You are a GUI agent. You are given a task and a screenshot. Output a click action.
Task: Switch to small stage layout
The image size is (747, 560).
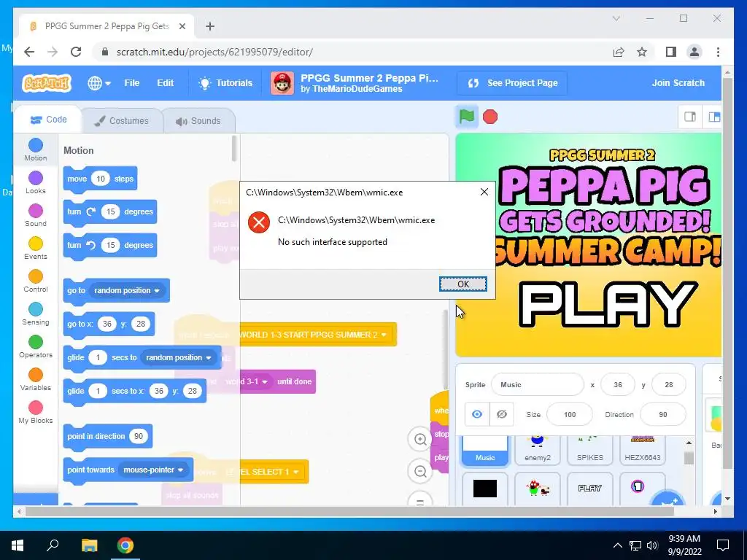[x=690, y=117]
